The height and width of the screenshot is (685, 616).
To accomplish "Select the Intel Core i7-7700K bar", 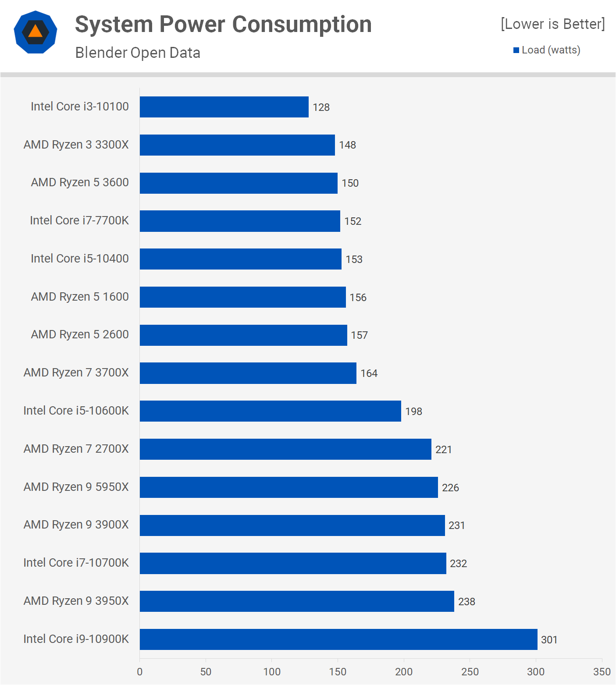I will pos(240,221).
